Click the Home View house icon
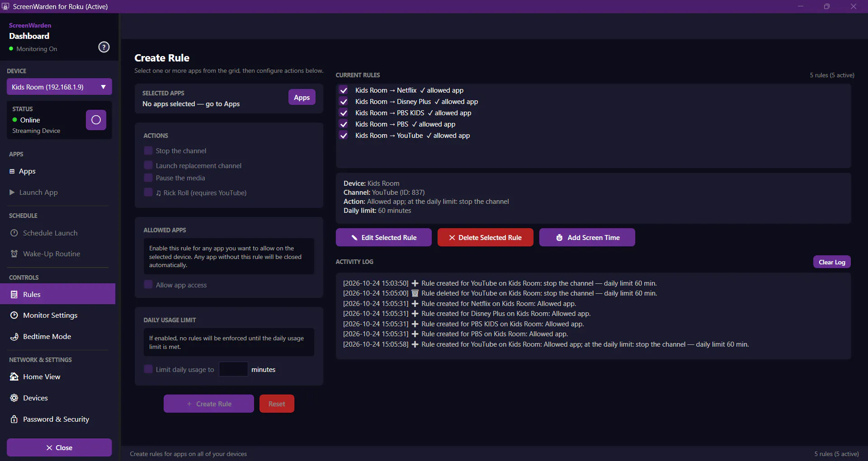This screenshot has height=461, width=868. click(14, 377)
